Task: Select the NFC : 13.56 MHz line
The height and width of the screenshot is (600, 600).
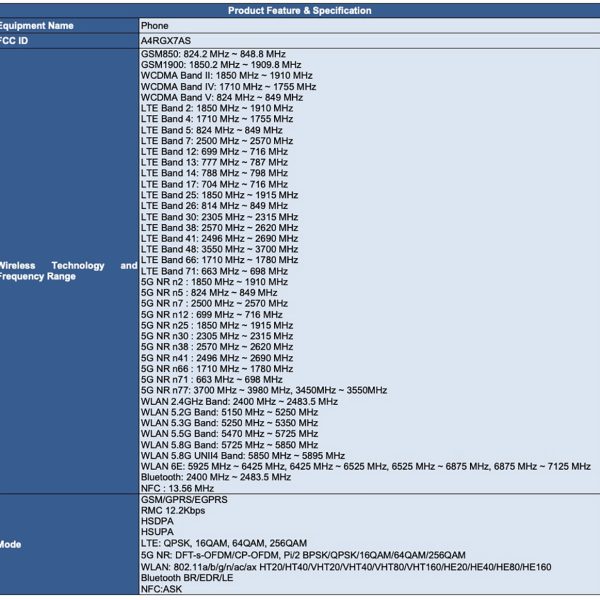Action: point(177,488)
